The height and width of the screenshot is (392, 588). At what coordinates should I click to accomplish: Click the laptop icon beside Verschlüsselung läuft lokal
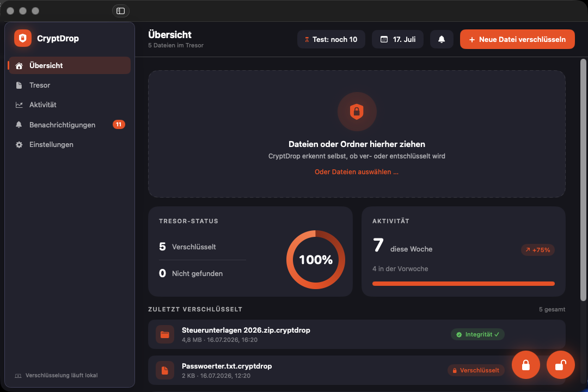18,376
